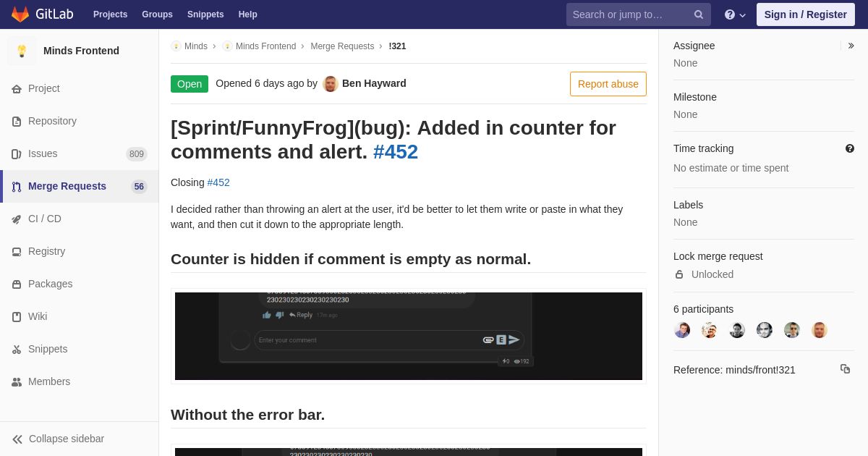Click the Project home icon
Screen dimensions: 868x456
(x=17, y=89)
